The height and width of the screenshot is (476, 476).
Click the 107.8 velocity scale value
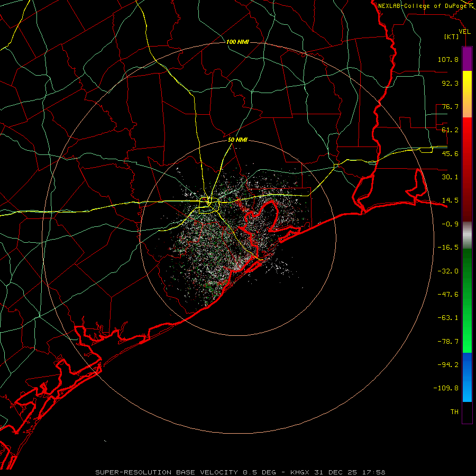[448, 59]
